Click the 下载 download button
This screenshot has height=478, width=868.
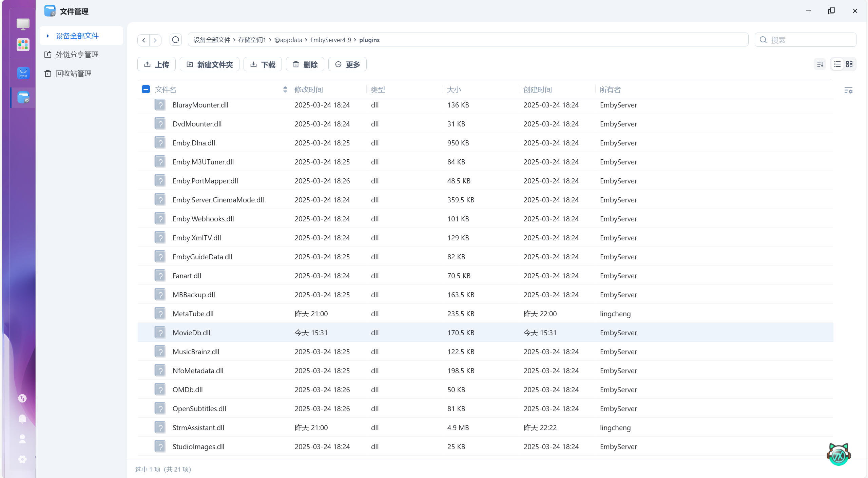click(x=263, y=64)
